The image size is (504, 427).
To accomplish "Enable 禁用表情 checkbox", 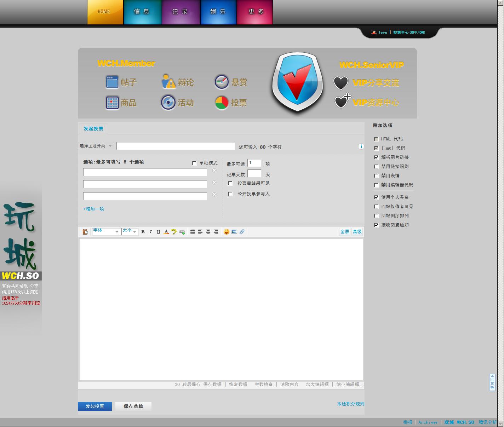I will click(376, 176).
